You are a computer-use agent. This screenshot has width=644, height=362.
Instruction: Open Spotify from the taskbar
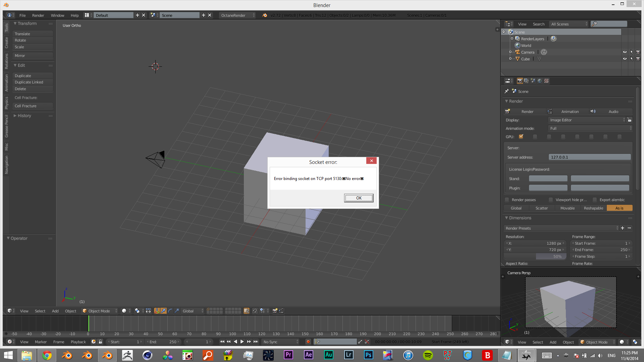(x=428, y=355)
